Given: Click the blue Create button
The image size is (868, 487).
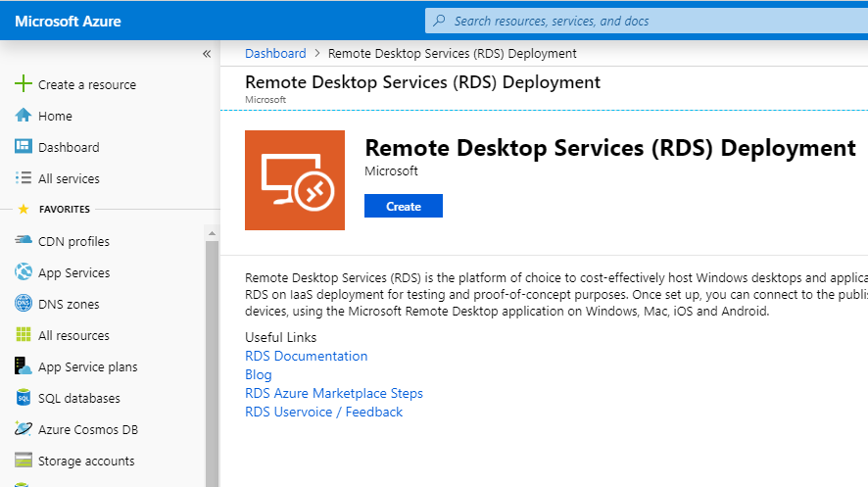Looking at the screenshot, I should pos(404,206).
